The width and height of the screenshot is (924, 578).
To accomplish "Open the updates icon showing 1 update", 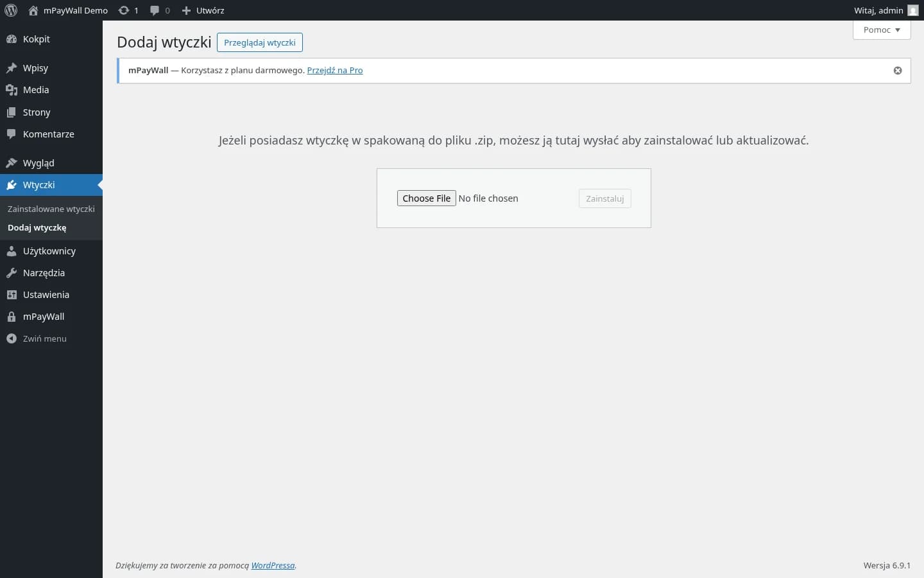I will [x=124, y=10].
